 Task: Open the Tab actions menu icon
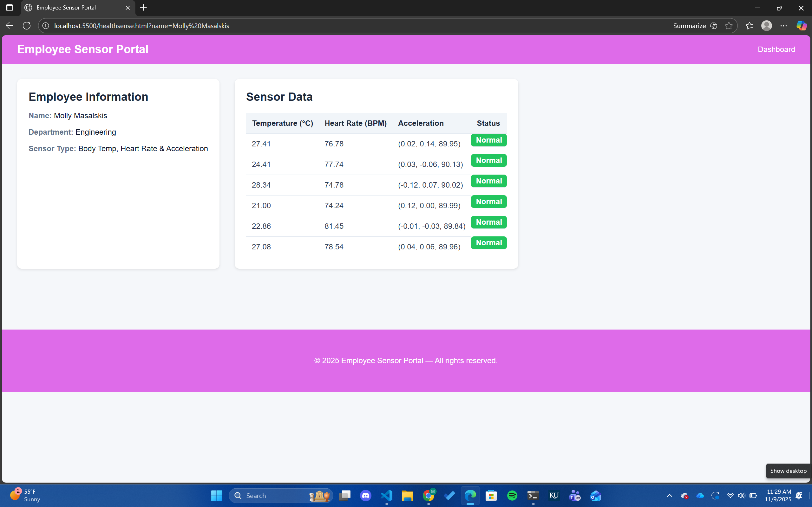(10, 8)
